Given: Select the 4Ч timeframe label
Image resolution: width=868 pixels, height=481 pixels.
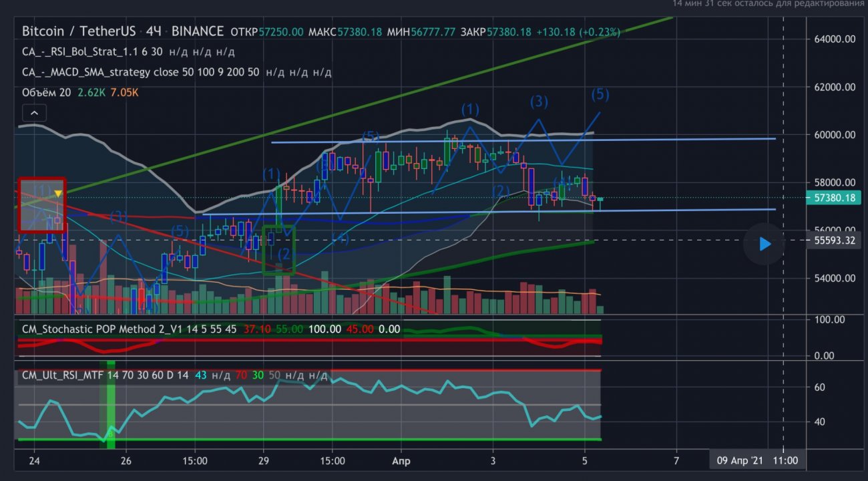Looking at the screenshot, I should (x=154, y=31).
